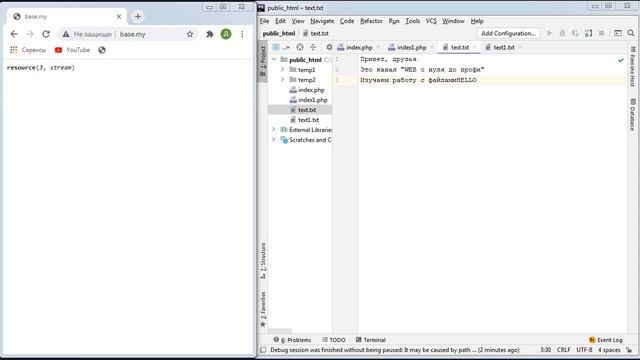
Task: Open the Terminal tool window
Action: 371,340
